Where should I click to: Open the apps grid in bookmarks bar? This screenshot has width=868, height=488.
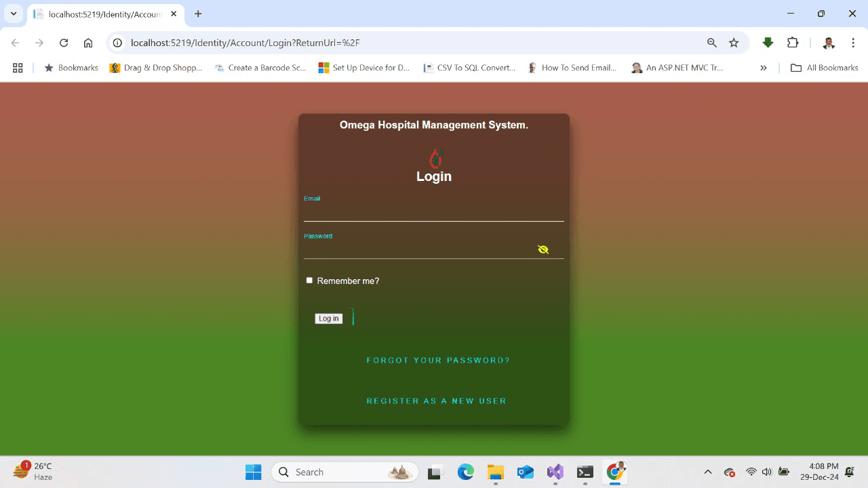tap(18, 68)
